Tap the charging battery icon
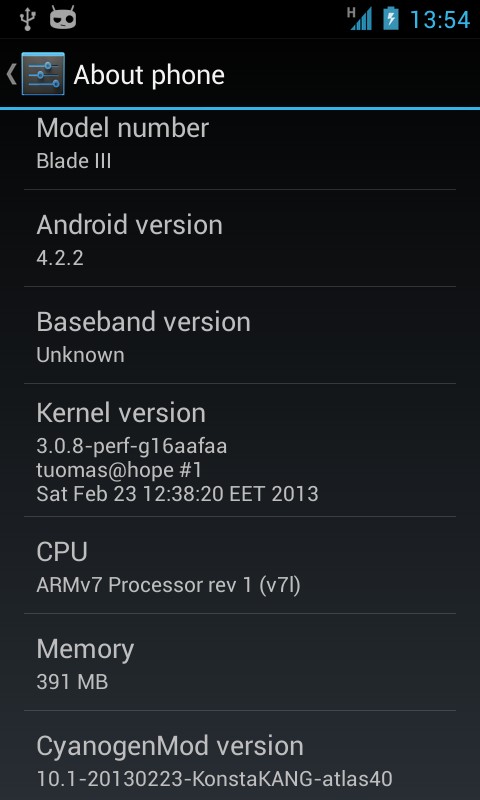The image size is (480, 800). 391,18
